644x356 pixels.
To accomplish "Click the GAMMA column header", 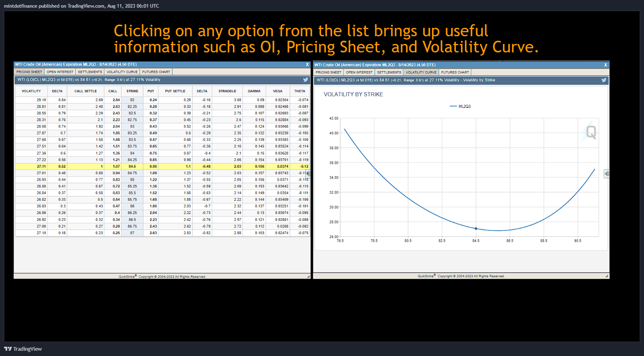I will (254, 91).
